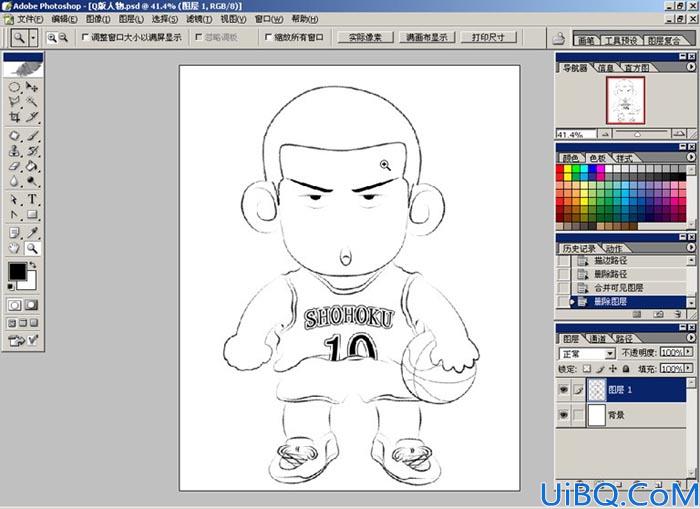Select the Type tool
This screenshot has height=509, width=700.
tap(32, 200)
